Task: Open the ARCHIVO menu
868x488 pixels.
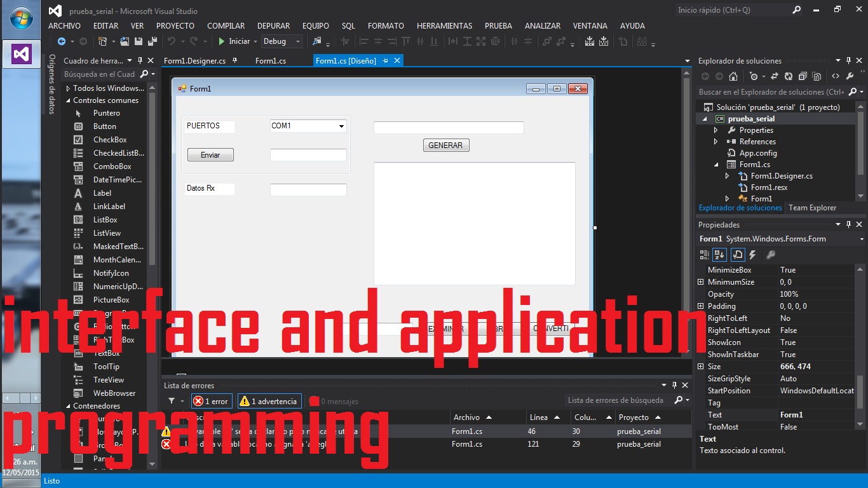Action: tap(64, 26)
